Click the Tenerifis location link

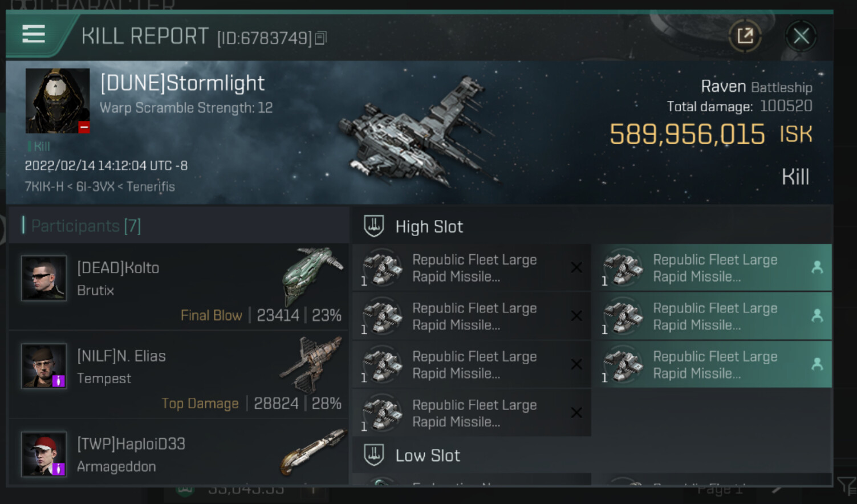[x=151, y=186]
